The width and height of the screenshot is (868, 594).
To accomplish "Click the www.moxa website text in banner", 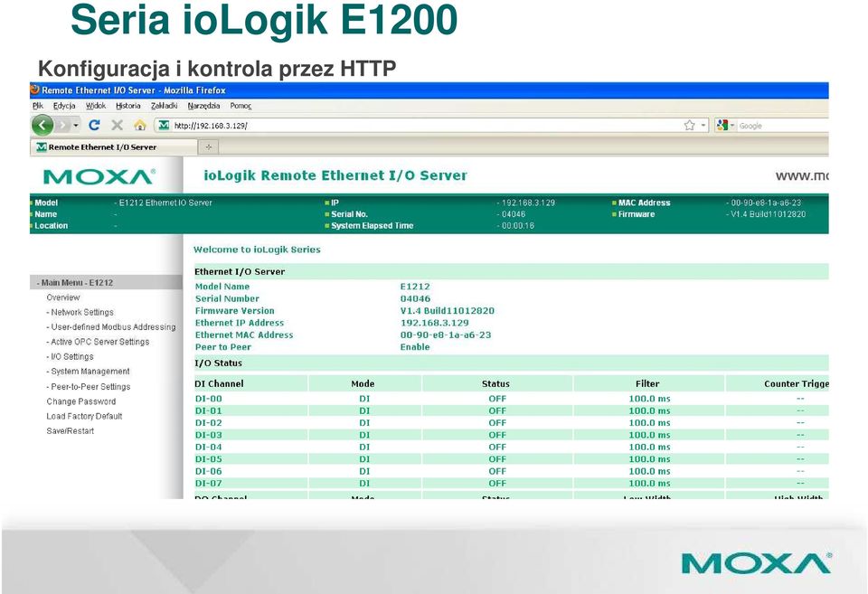I will click(x=802, y=176).
